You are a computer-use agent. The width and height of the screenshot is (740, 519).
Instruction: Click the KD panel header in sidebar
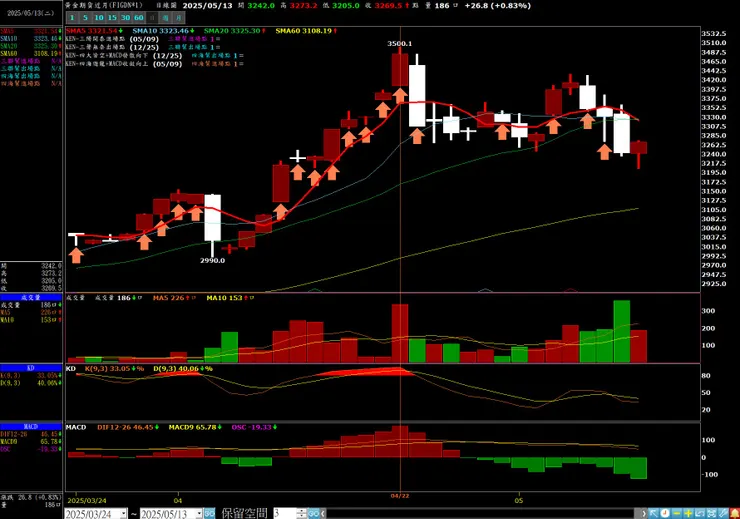click(x=31, y=368)
